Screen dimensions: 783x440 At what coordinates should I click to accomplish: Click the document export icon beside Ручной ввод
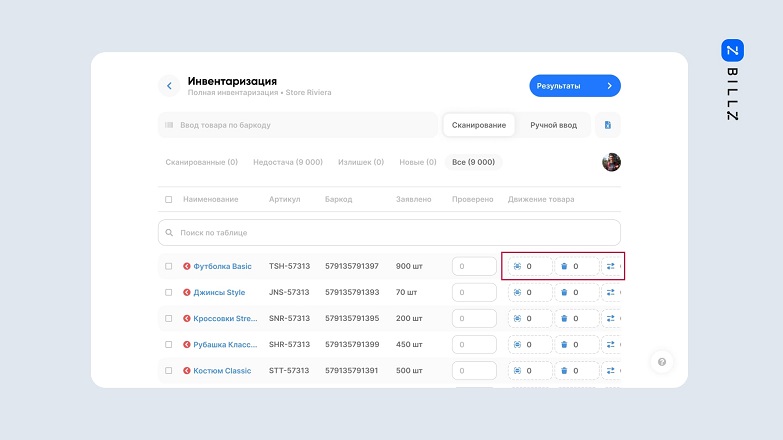click(608, 125)
